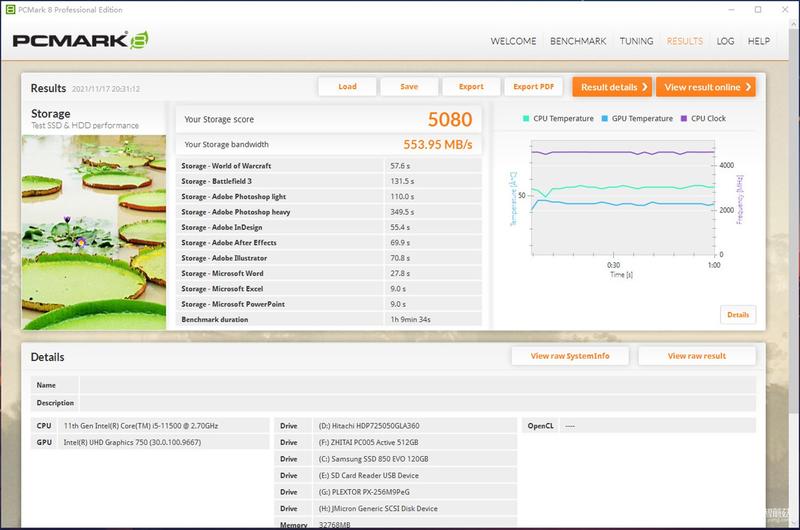Open the LOG tab
800x530 pixels.
[725, 41]
